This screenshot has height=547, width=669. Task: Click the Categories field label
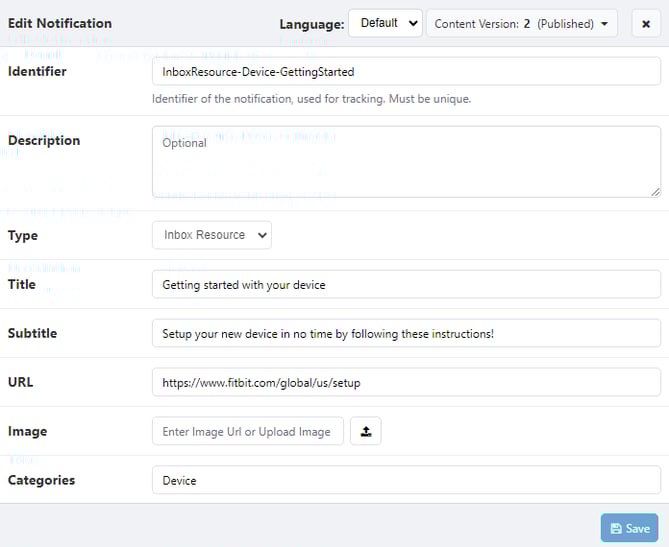pos(41,480)
